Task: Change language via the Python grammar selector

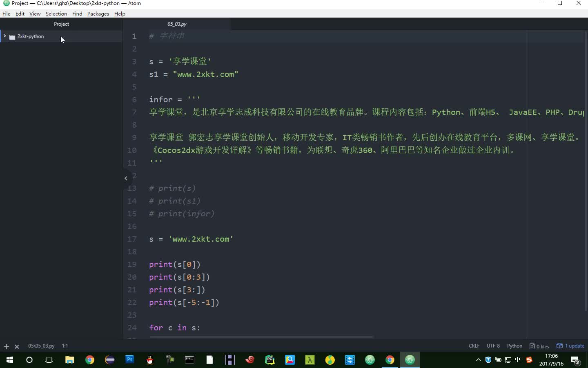Action: [514, 346]
